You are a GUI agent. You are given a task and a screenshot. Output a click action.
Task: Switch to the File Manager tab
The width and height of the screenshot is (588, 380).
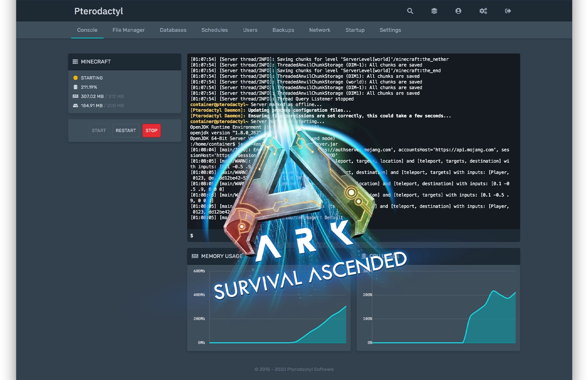[x=128, y=30]
